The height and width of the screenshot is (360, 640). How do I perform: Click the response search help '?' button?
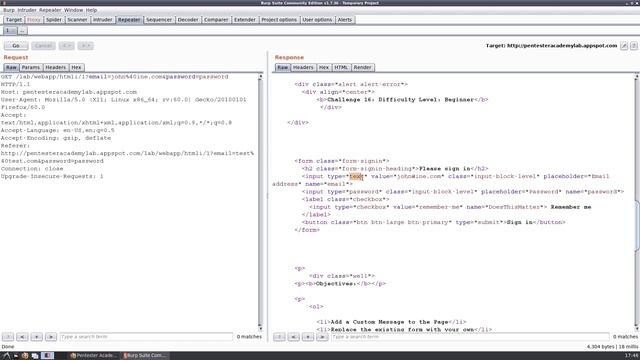pos(279,337)
